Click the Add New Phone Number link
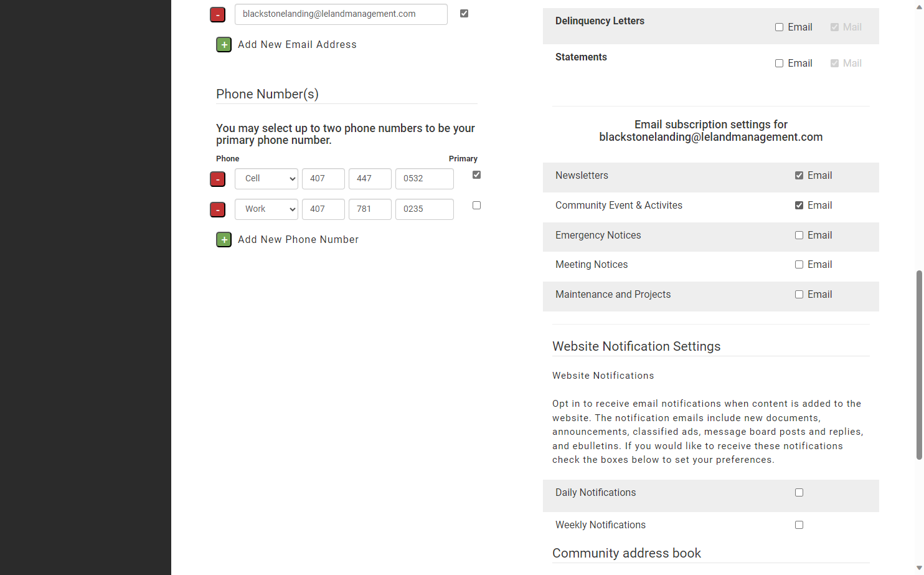This screenshot has height=575, width=924. pos(298,240)
